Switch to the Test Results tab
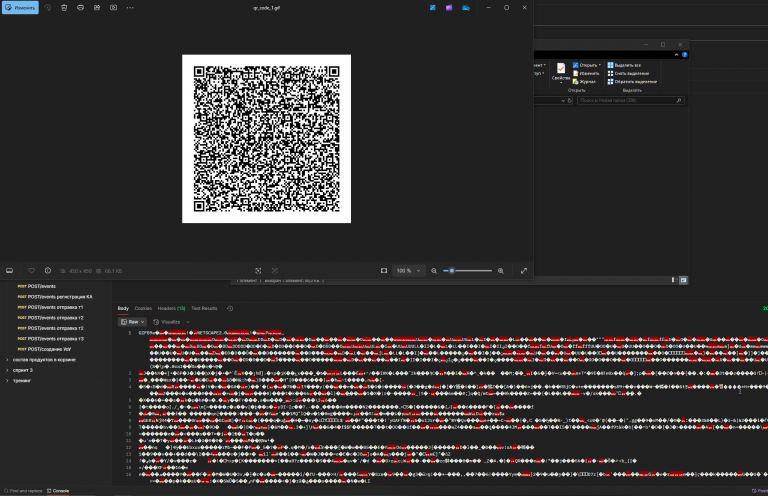 (204, 308)
